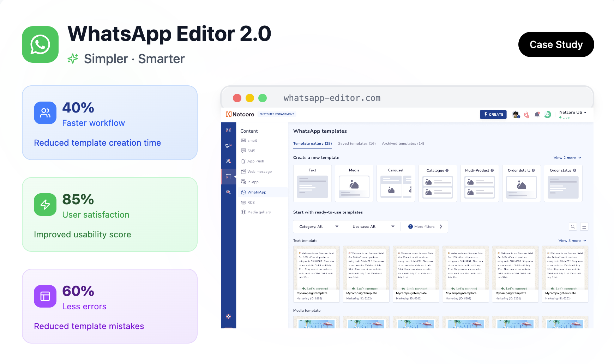Choose the Multi-Product template type card
Image resolution: width=614 pixels, height=364 pixels.
(x=480, y=183)
